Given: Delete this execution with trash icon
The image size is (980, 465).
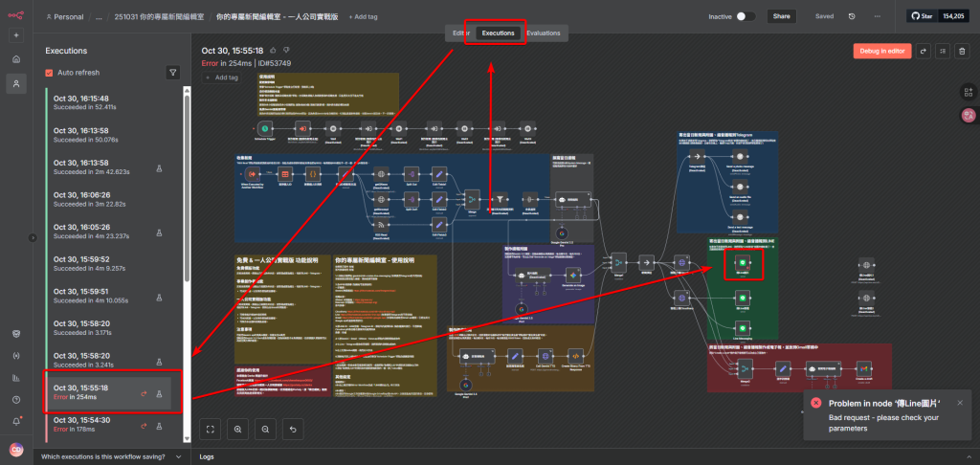Looking at the screenshot, I should click(962, 51).
